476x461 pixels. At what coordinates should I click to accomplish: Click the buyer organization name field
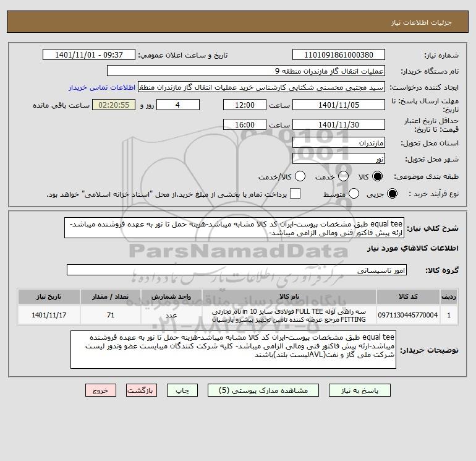(246, 71)
